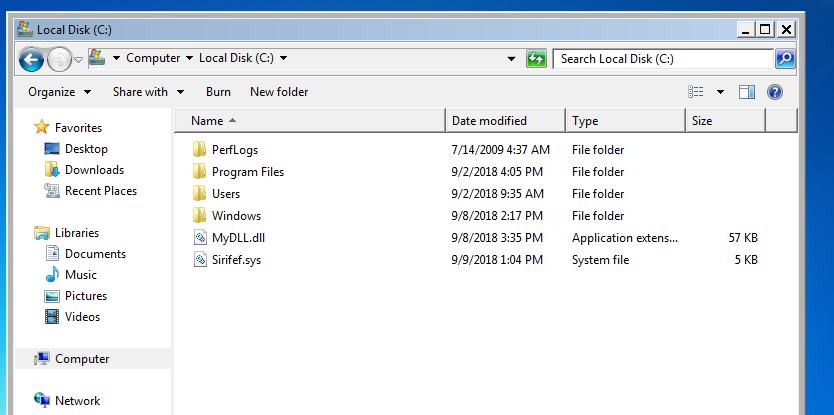Click the Users folder icon
The width and height of the screenshot is (834, 415).
click(199, 193)
